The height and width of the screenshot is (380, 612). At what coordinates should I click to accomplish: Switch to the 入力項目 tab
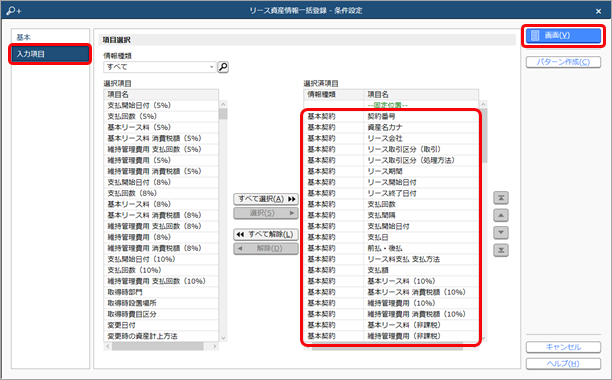pyautogui.click(x=50, y=54)
